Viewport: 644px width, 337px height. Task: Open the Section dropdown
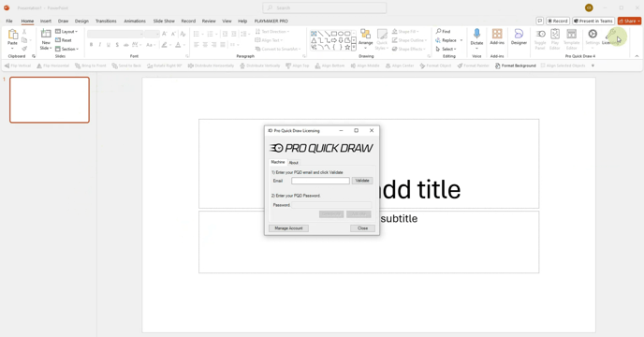tap(67, 49)
